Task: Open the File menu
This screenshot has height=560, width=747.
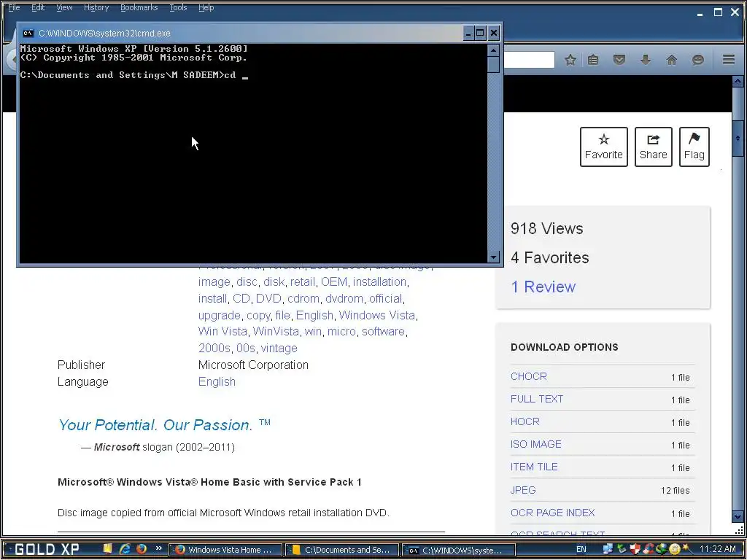Action: (14, 7)
